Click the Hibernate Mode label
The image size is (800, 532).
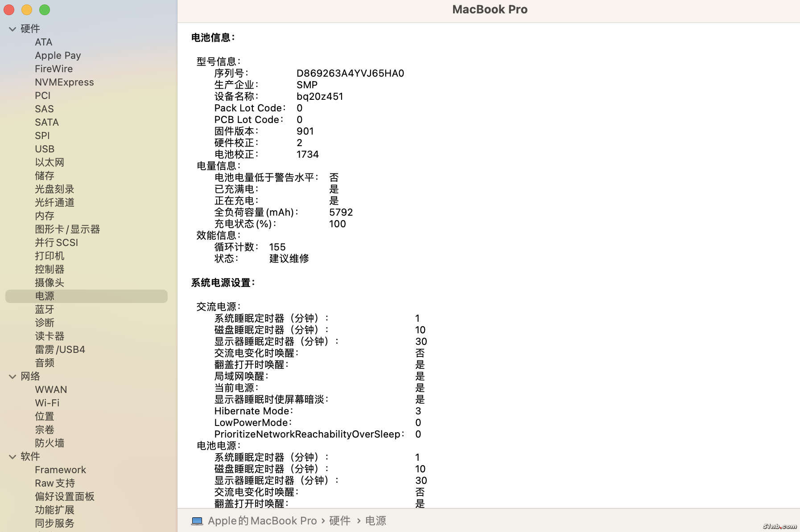254,411
